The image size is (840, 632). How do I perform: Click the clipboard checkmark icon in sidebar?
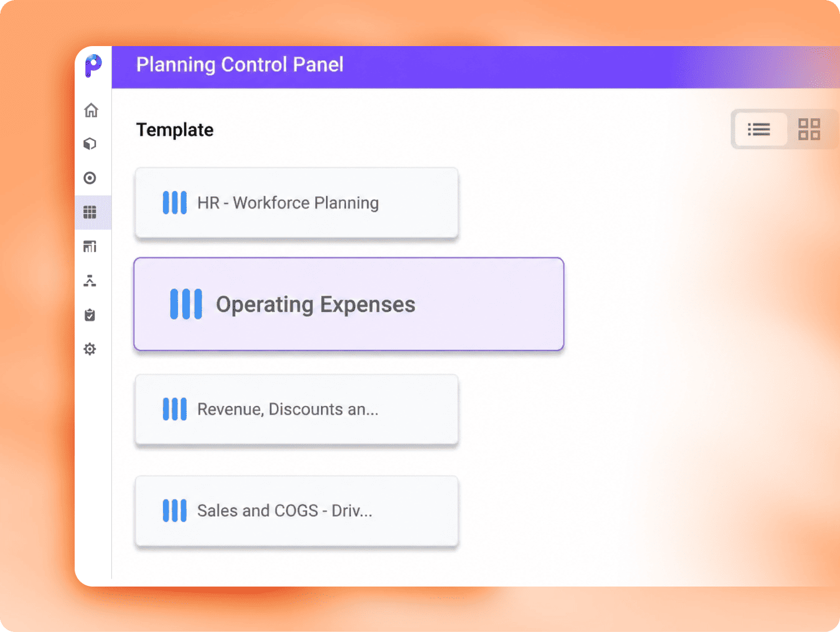point(90,315)
